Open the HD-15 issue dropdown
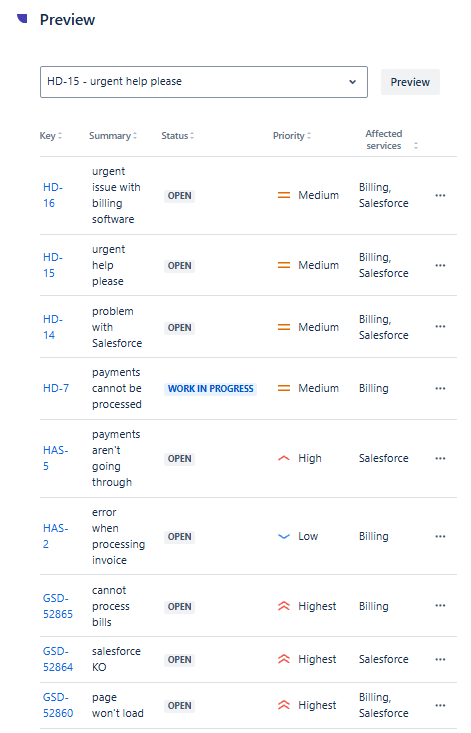 click(204, 82)
